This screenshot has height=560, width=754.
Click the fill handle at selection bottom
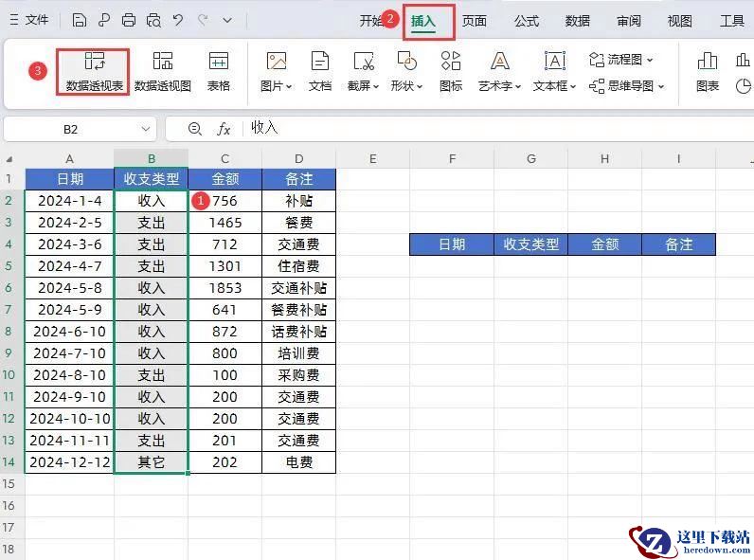click(188, 474)
